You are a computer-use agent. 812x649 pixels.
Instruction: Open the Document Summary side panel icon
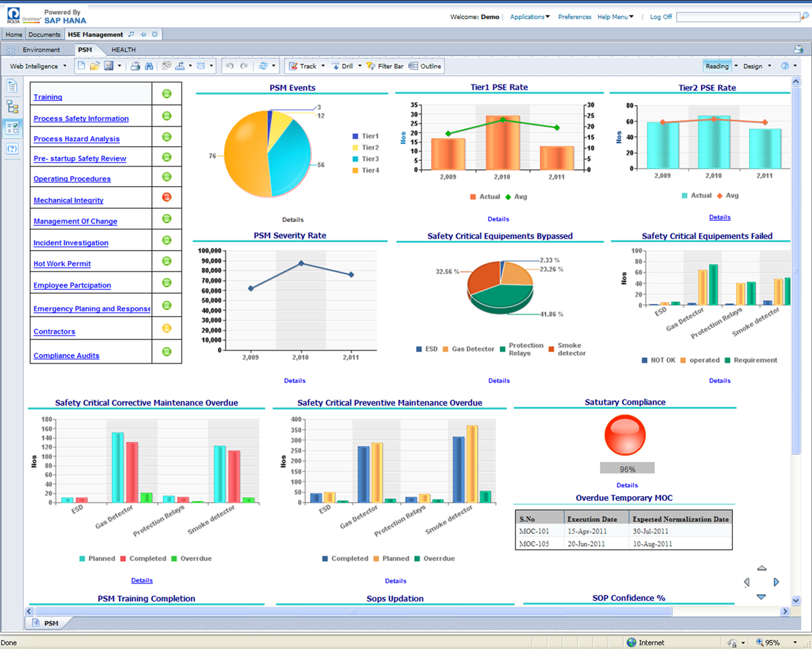tap(12, 86)
